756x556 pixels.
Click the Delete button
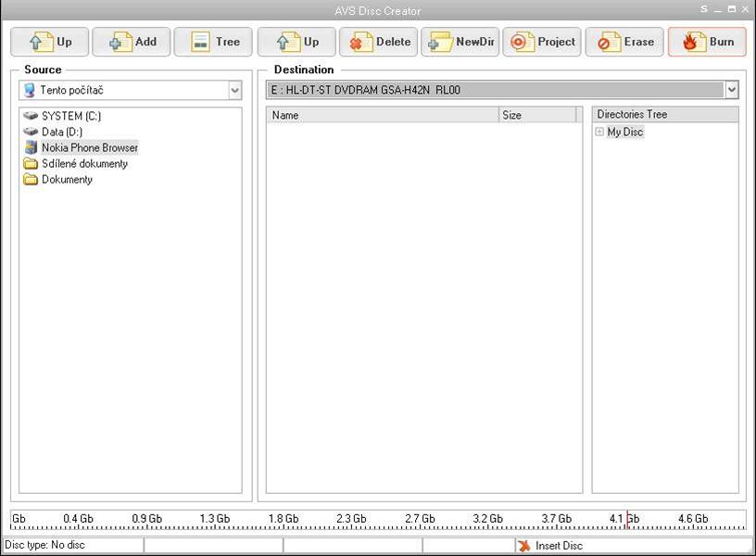pyautogui.click(x=379, y=42)
